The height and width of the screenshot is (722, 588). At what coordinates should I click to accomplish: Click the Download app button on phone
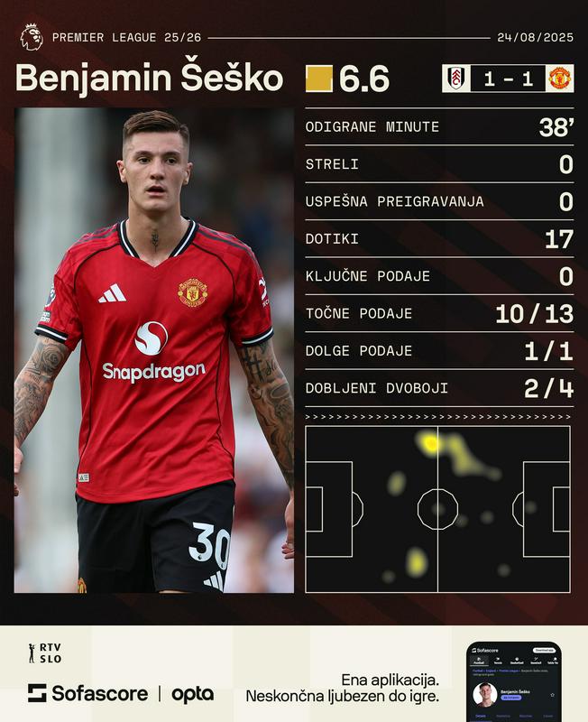[x=545, y=650]
